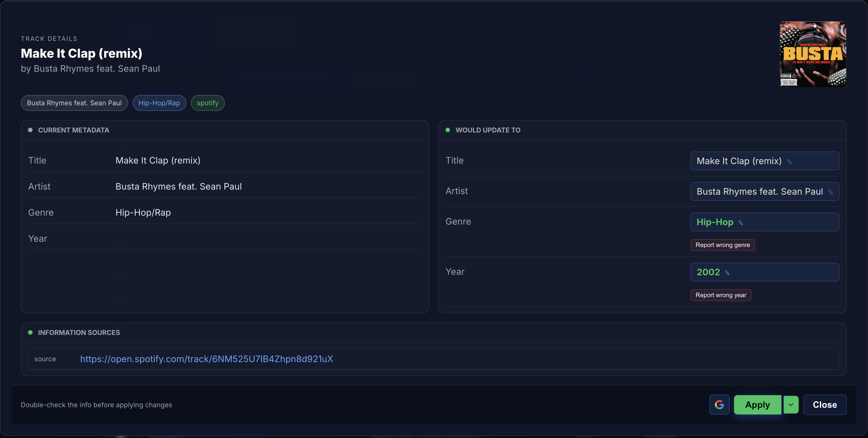Viewport: 868px width, 438px height.
Task: Open the Apply button dropdown arrow
Action: [791, 405]
